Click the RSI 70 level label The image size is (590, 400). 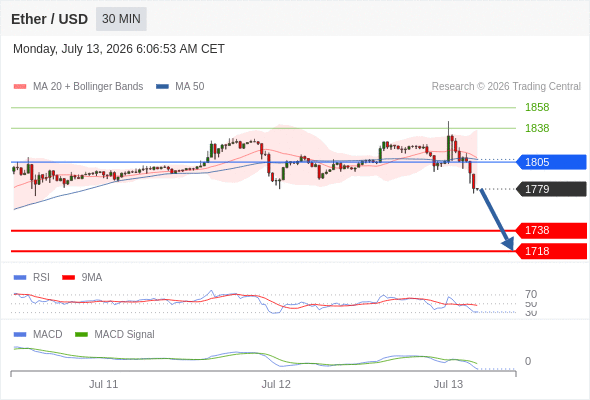(x=531, y=294)
